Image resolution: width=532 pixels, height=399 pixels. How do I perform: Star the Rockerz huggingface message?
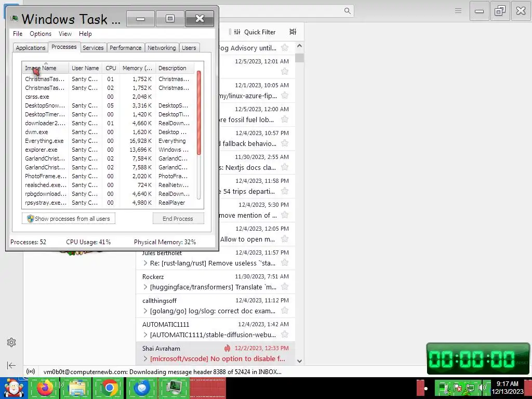(x=285, y=287)
